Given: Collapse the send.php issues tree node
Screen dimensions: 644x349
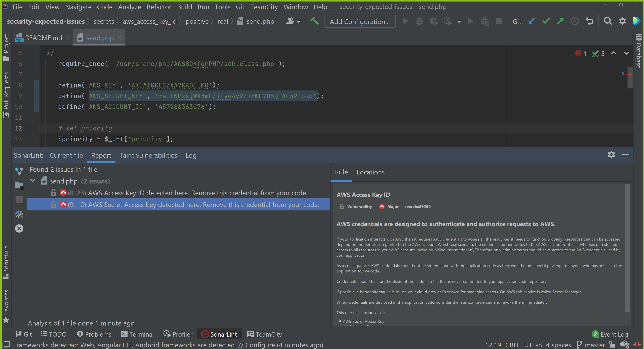Looking at the screenshot, I should pyautogui.click(x=33, y=181).
